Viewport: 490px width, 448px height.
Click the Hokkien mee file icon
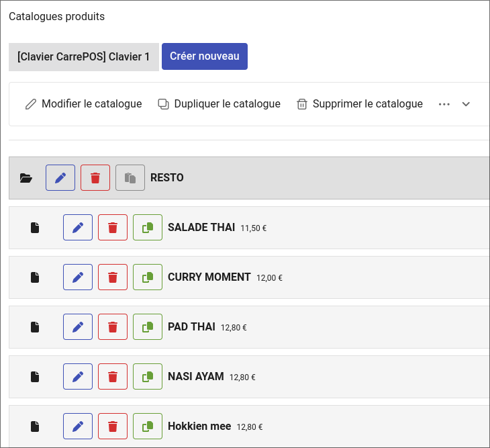point(35,427)
